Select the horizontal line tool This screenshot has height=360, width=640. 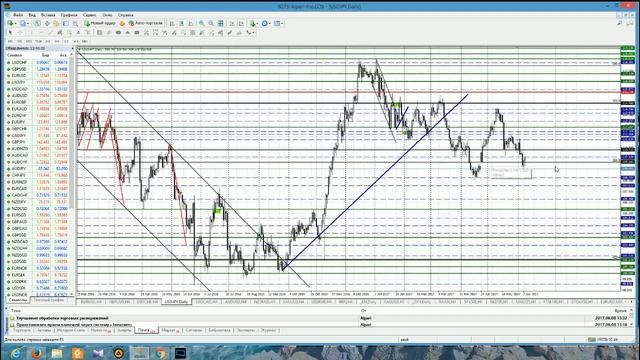pos(41,32)
